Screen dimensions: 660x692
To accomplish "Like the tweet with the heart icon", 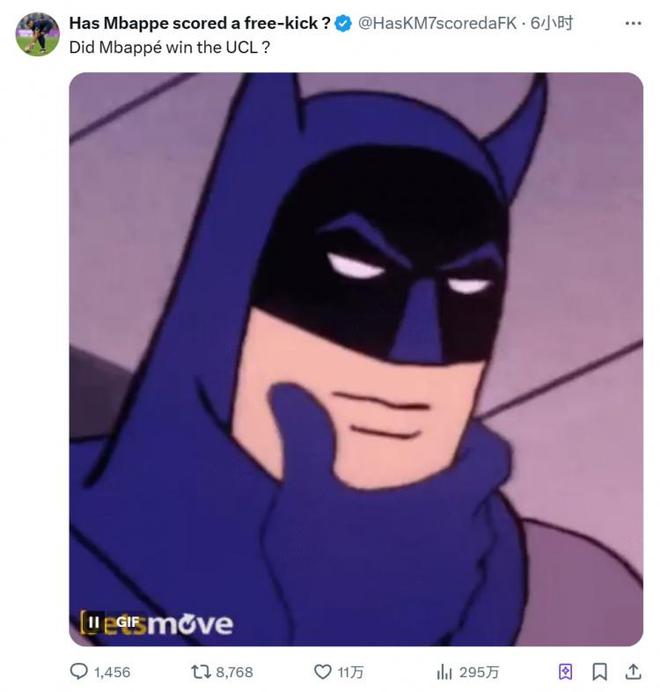I will (323, 671).
